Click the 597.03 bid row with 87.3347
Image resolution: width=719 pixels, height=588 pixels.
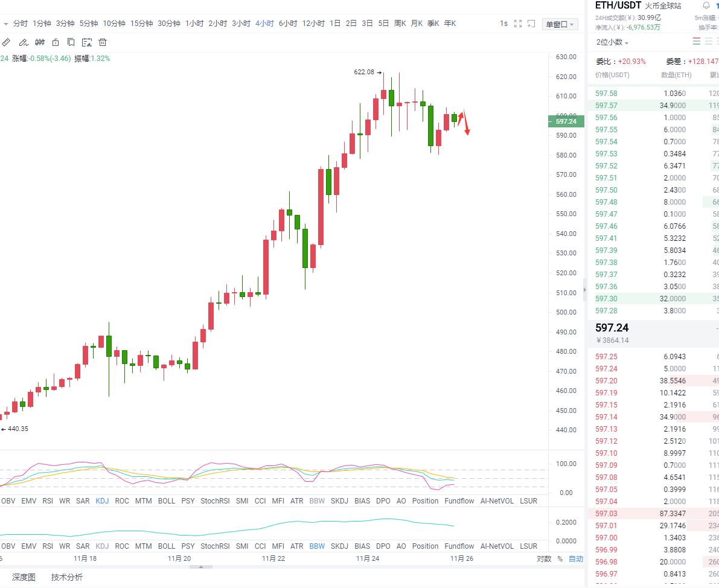653,514
